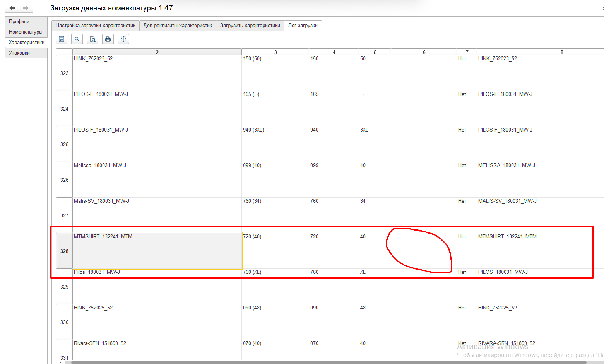Select row header 329

(64, 287)
